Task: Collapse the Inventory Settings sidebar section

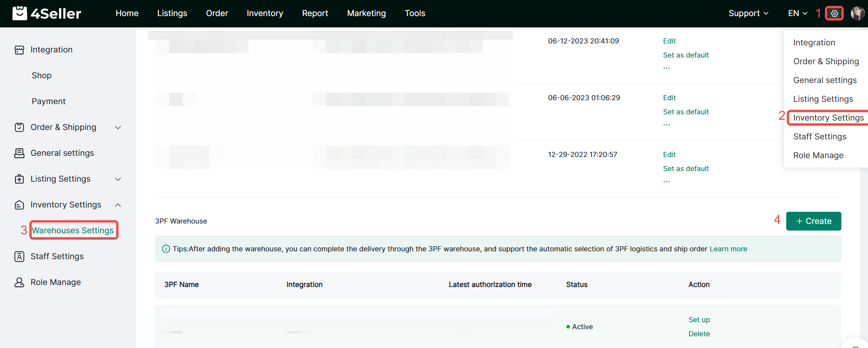Action: [118, 205]
